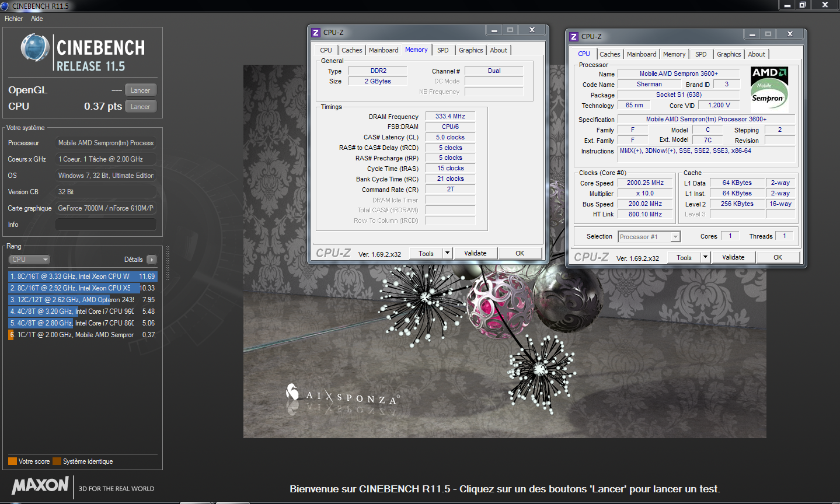Click OK in right CPU-Z window
The image size is (840, 504).
click(778, 257)
